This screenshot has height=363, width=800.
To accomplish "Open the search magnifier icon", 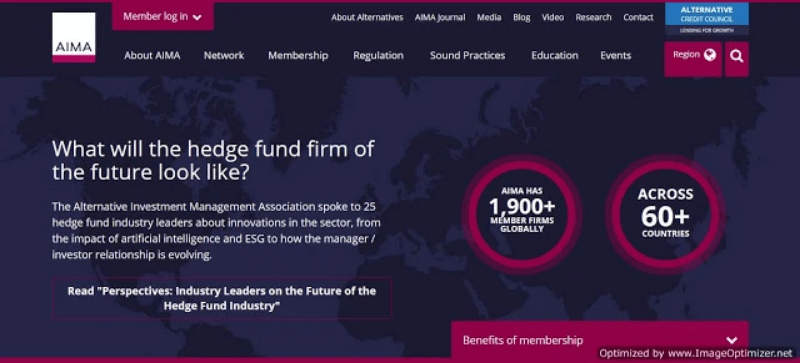I will pos(736,56).
